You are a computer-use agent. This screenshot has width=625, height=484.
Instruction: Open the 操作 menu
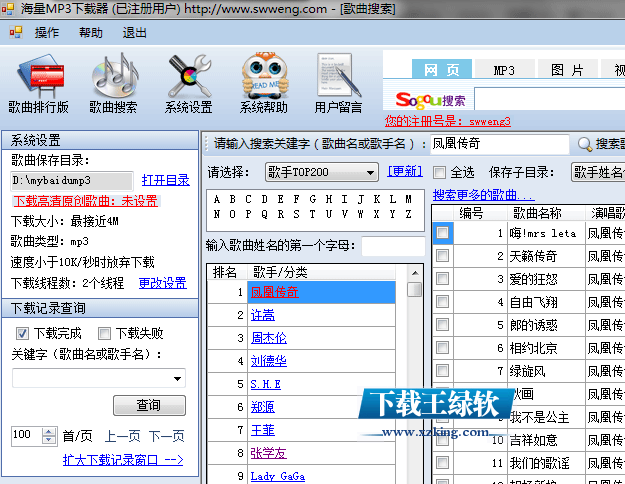tap(47, 33)
